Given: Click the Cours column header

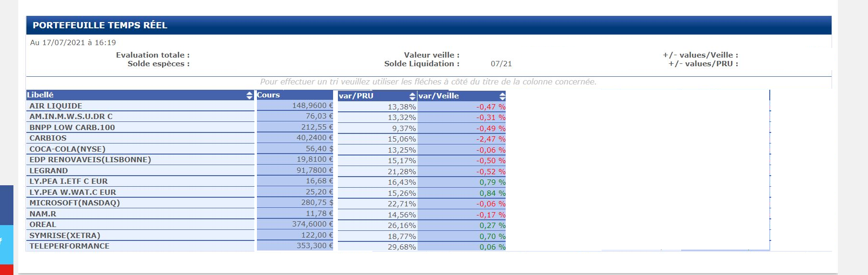Looking at the screenshot, I should (268, 95).
